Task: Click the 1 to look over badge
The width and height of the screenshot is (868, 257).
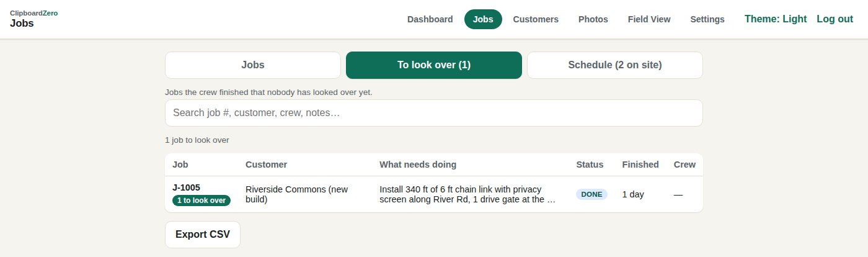Action: pos(201,201)
